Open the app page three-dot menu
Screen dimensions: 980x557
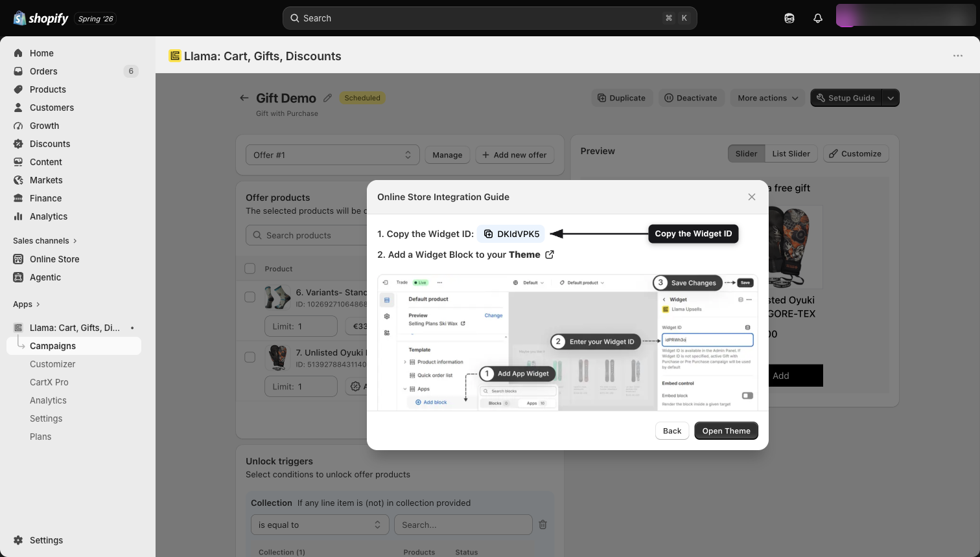[958, 56]
